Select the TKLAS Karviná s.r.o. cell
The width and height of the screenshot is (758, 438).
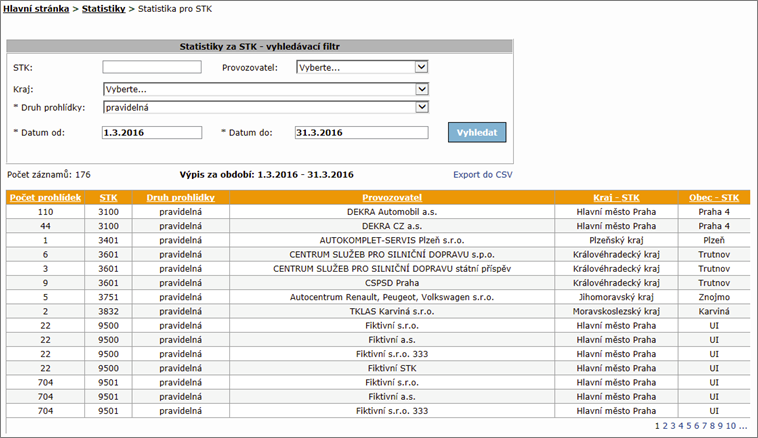coord(392,311)
